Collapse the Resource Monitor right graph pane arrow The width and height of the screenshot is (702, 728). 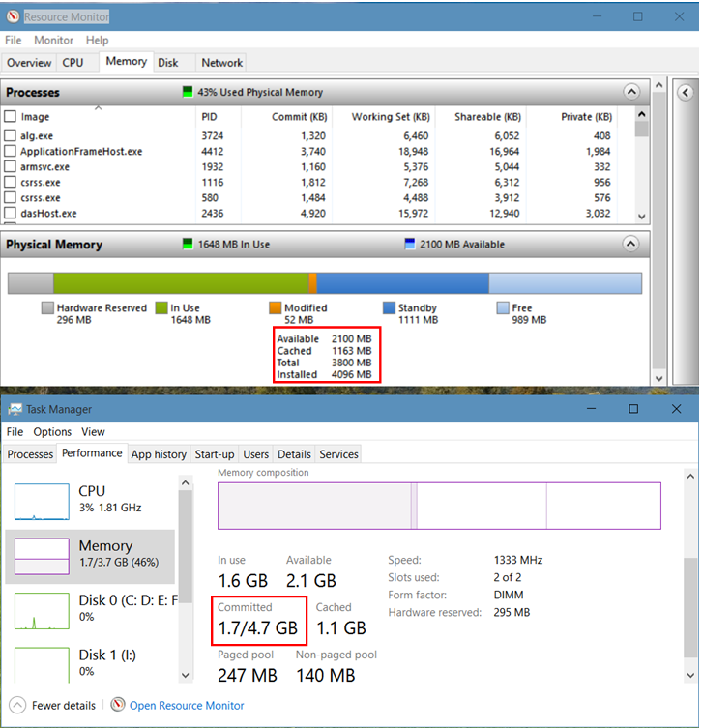click(686, 93)
